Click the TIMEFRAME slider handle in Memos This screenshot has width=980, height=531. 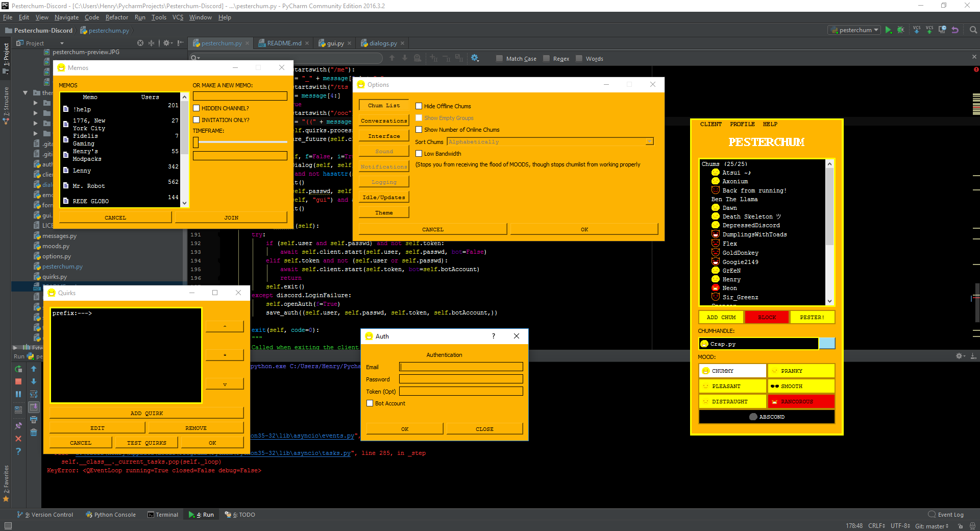[x=195, y=142]
